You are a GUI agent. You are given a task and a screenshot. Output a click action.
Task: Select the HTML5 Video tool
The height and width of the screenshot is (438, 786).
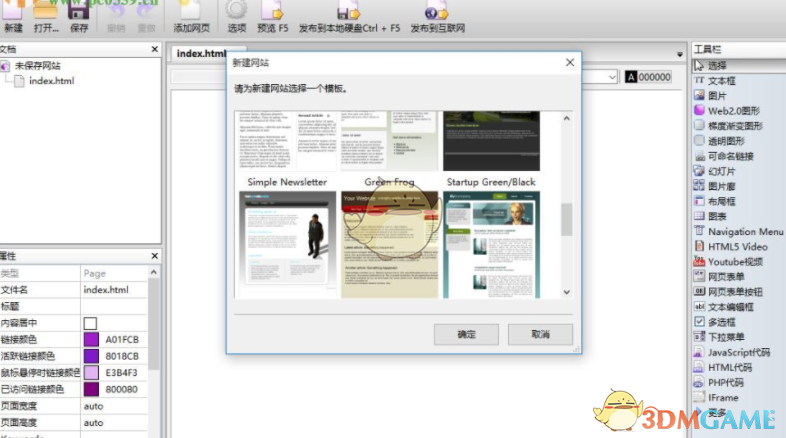pos(737,247)
